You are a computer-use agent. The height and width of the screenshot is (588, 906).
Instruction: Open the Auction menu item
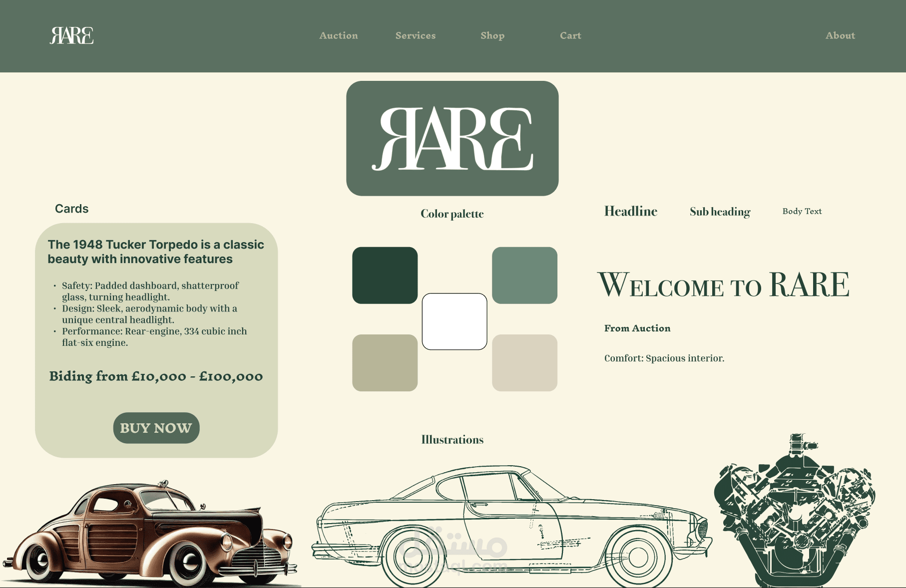[x=339, y=35]
